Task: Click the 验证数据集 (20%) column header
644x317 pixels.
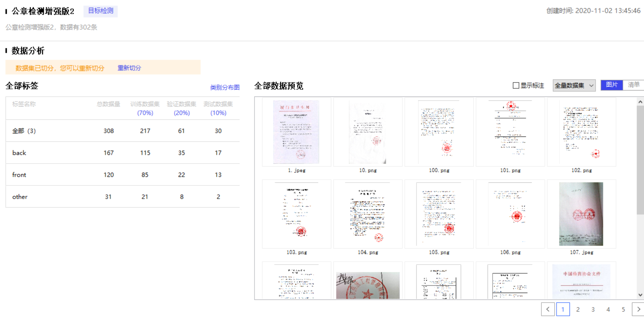Action: click(x=181, y=108)
